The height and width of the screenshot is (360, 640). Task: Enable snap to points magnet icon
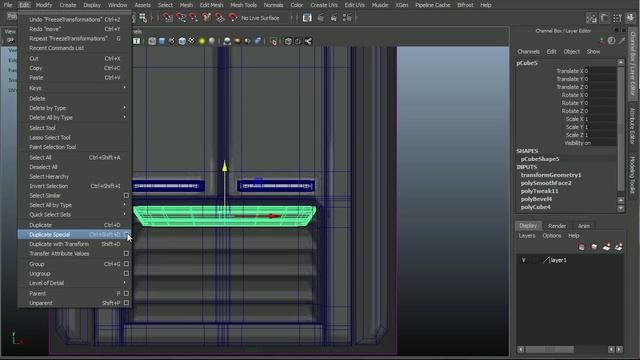pos(193,18)
